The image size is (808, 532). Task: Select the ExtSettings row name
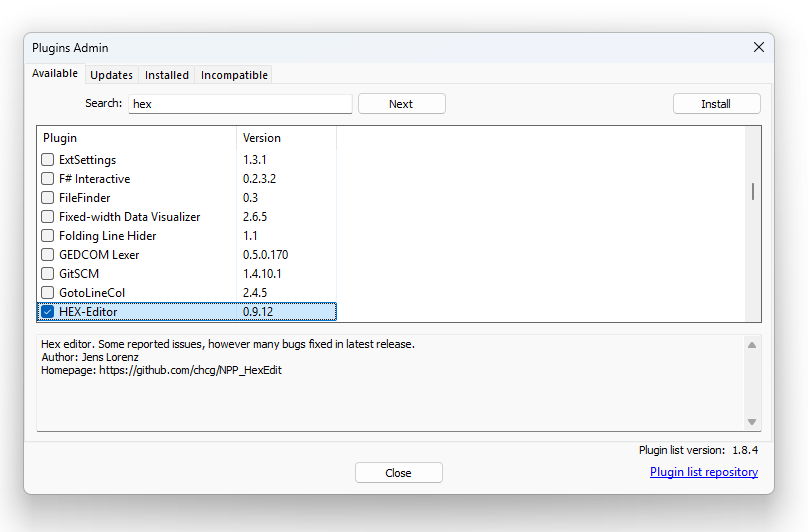pos(88,160)
